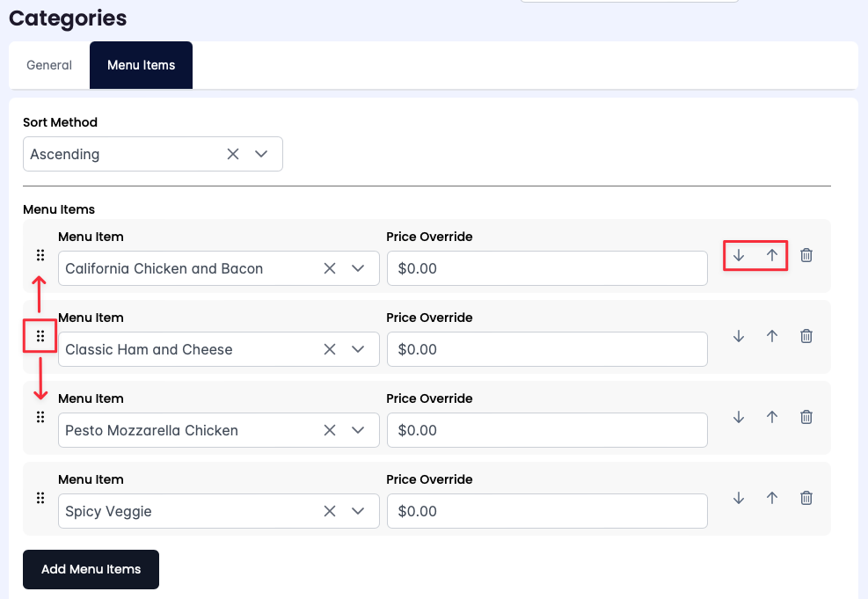Delete the Classic Ham and Cheese row
The height and width of the screenshot is (599, 868).
[x=806, y=335]
